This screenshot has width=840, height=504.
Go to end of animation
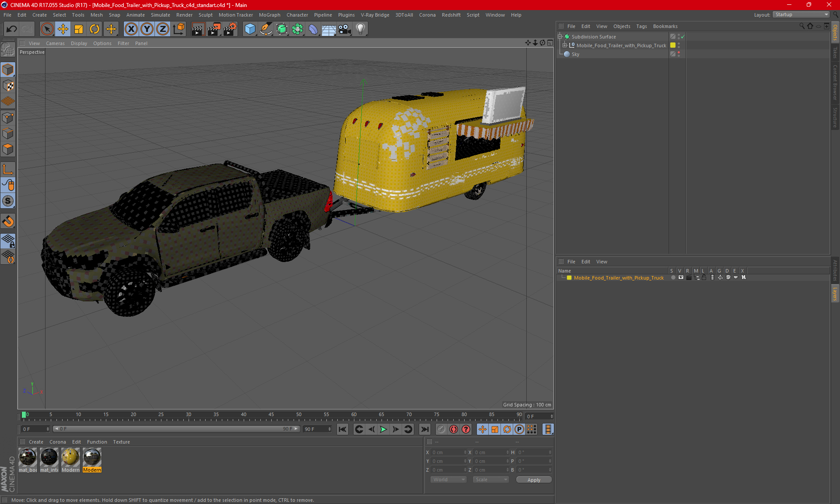click(x=424, y=429)
